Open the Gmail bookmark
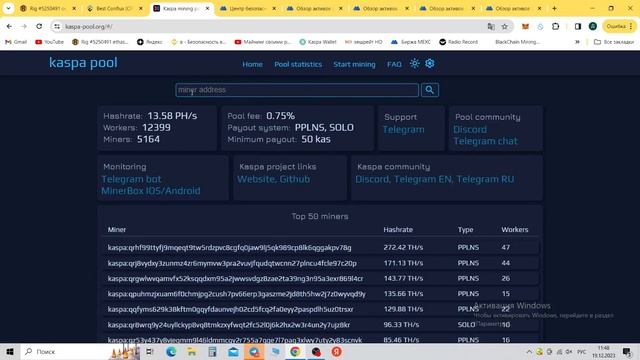 [x=16, y=42]
